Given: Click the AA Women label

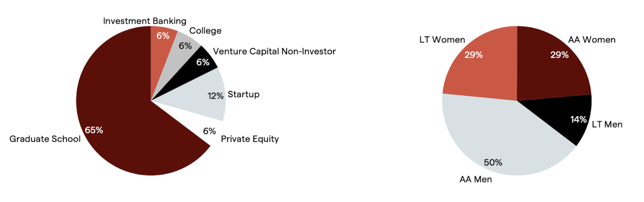Looking at the screenshot, I should [592, 40].
